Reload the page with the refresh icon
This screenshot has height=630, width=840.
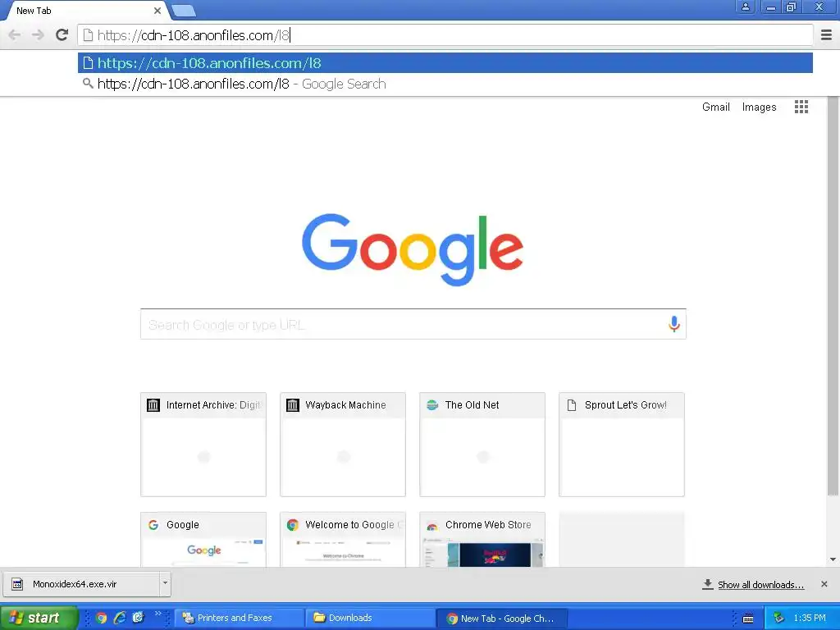[x=62, y=34]
